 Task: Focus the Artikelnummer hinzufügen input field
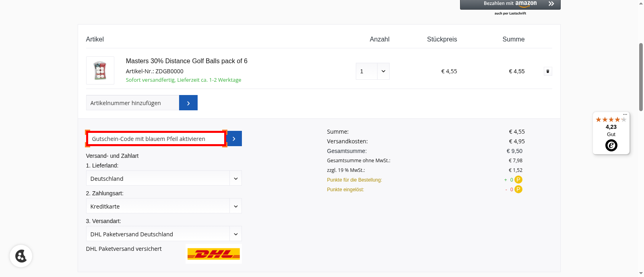click(132, 103)
